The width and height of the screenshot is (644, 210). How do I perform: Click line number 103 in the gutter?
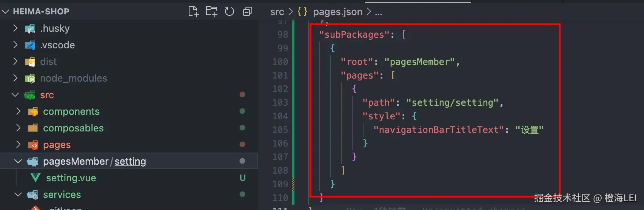tap(280, 103)
